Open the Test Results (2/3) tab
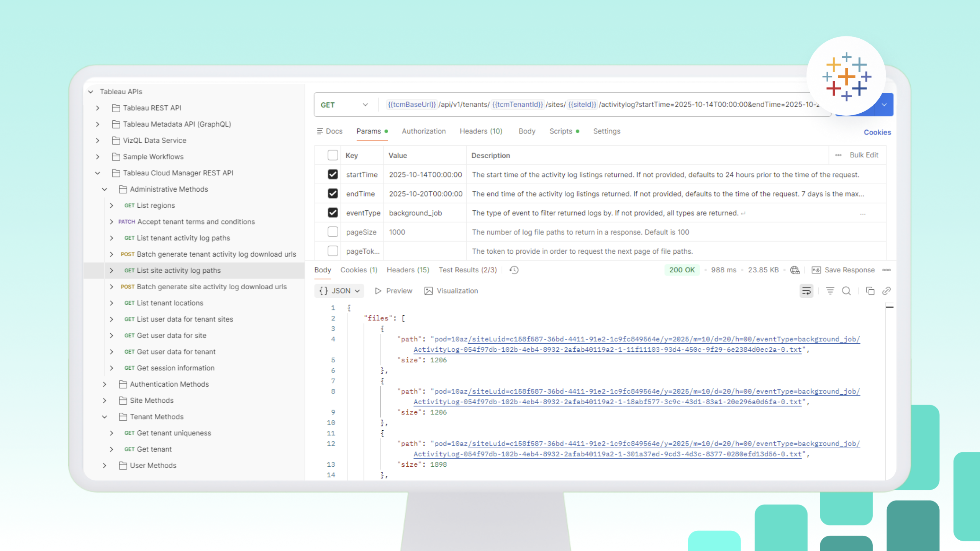980x551 pixels. 467,270
